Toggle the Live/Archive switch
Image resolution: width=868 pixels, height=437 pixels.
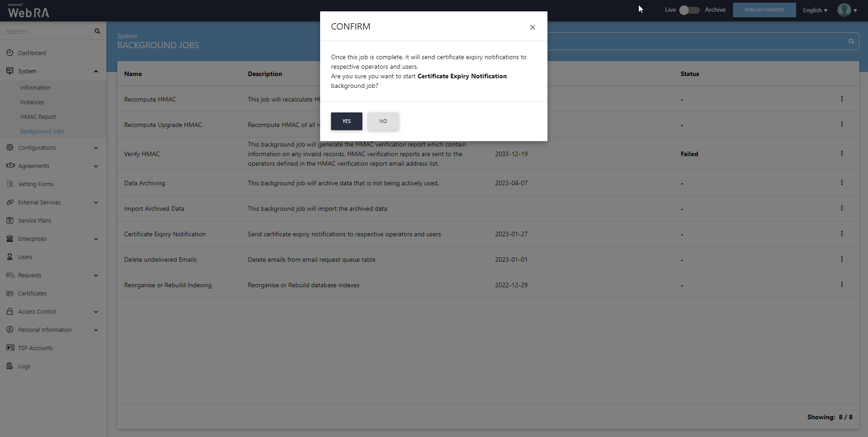689,10
